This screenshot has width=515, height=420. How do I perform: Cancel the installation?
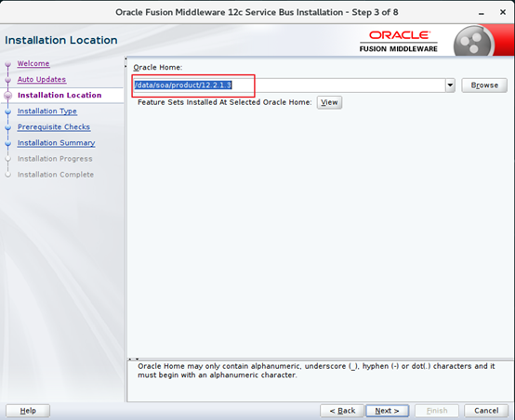click(x=486, y=411)
